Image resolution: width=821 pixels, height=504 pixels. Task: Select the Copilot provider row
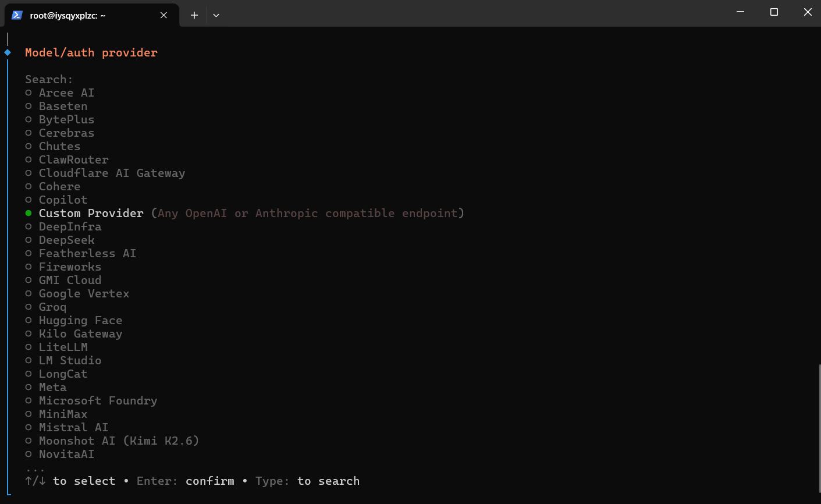(x=56, y=200)
